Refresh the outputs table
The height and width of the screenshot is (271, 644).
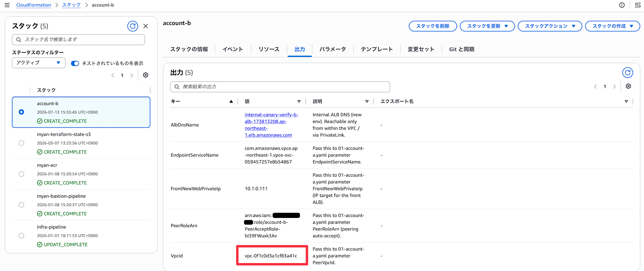click(x=628, y=73)
